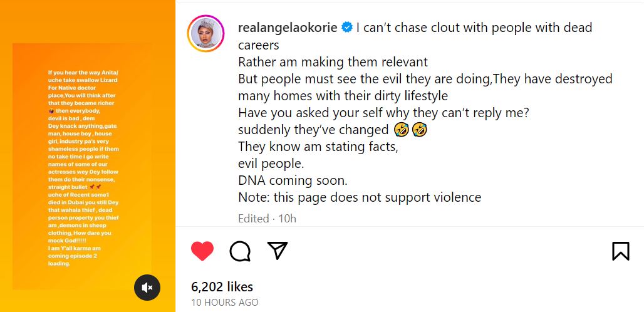This screenshot has height=312, width=644.
Task: Save the post with the bookmark icon
Action: 620,251
